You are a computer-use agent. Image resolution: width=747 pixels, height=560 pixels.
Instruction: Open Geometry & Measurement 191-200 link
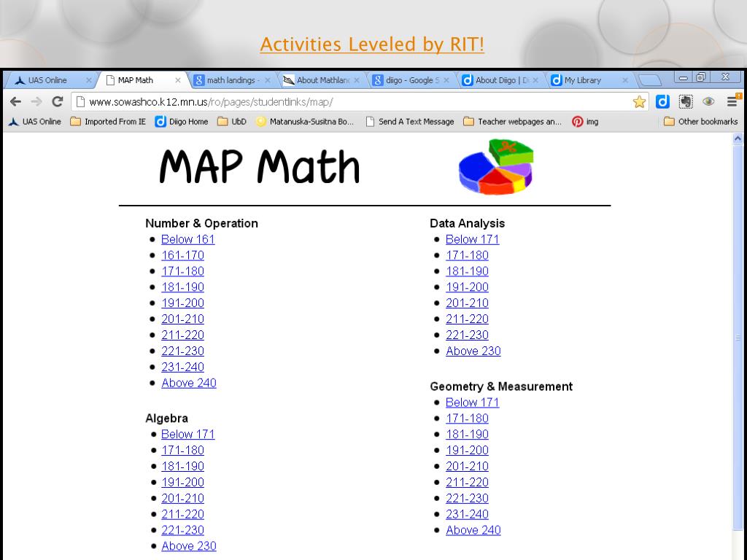(467, 450)
